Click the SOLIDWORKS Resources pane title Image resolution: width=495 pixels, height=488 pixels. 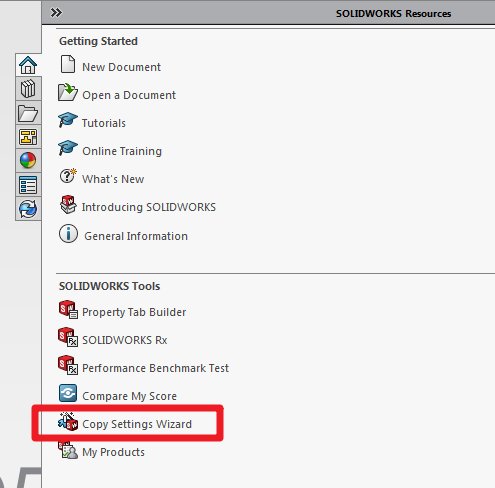click(x=393, y=13)
